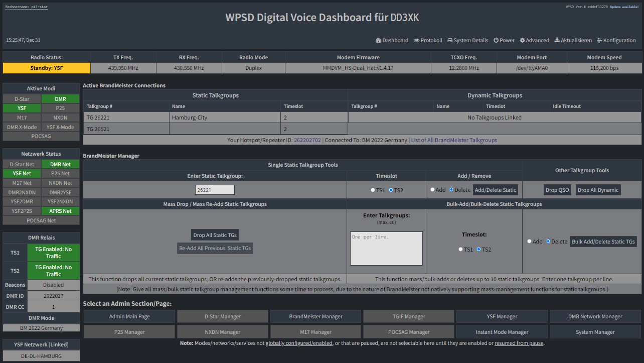
Task: Click the static talkgroup input field
Action: pos(215,190)
